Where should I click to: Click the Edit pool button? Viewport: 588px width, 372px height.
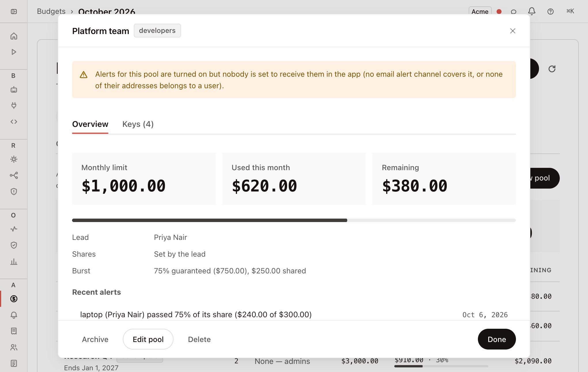tap(148, 339)
